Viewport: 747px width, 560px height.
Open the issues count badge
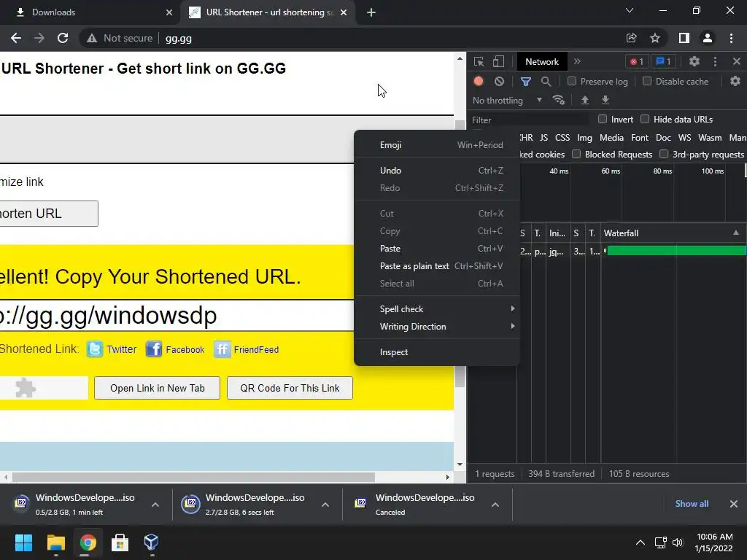pos(663,61)
